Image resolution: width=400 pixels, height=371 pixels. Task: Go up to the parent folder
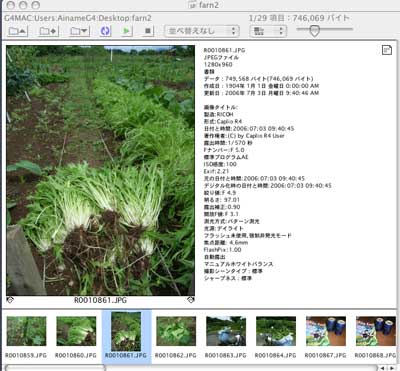[17, 31]
